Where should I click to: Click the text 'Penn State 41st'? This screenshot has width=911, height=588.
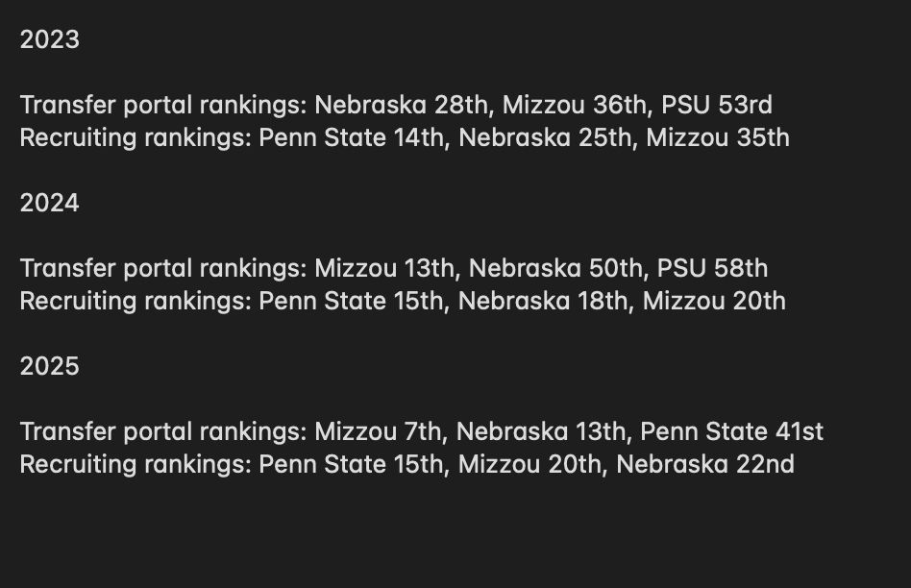pos(732,431)
